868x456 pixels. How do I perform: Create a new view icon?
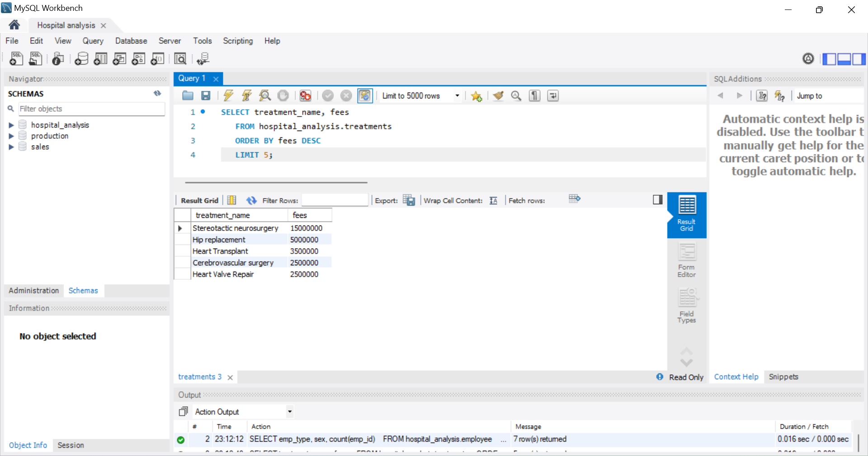119,59
